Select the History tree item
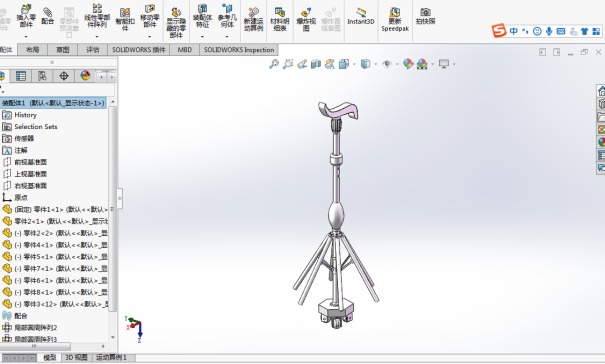This screenshot has height=364, width=605. pos(25,115)
